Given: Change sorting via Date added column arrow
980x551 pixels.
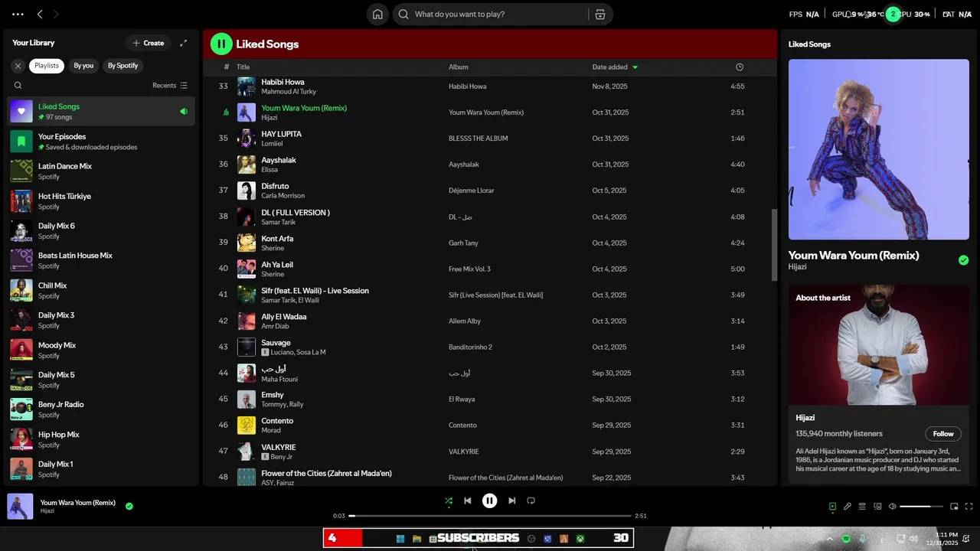Looking at the screenshot, I should click(635, 67).
